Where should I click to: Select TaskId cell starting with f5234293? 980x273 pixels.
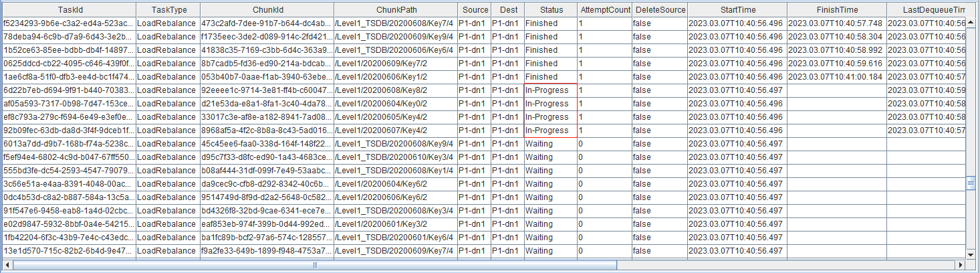68,23
